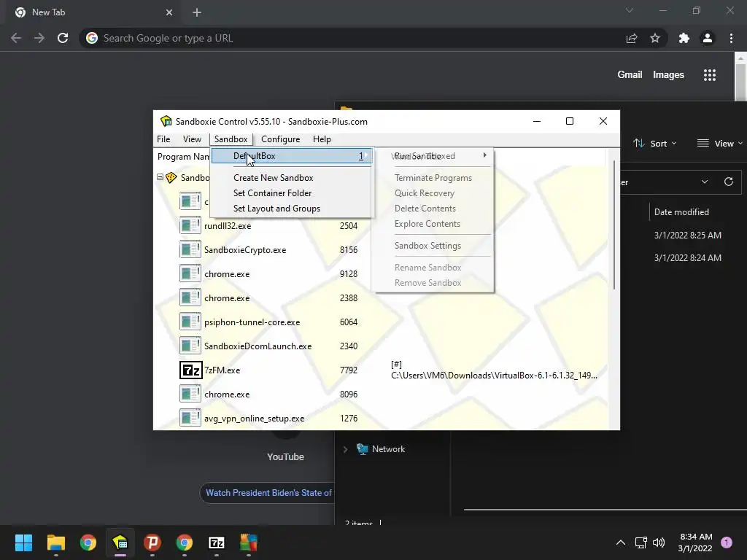Open Psiphon from the taskbar
Viewport: 747px width, 560px height.
(x=152, y=542)
